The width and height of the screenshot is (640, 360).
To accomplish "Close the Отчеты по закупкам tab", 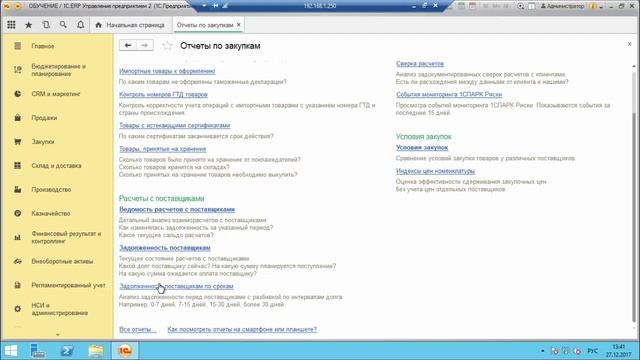I will click(x=239, y=25).
